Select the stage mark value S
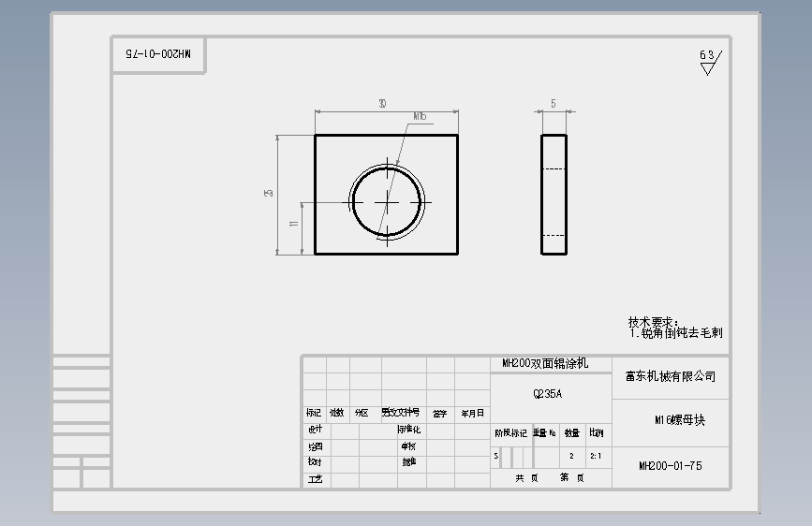The width and height of the screenshot is (812, 526). click(496, 456)
